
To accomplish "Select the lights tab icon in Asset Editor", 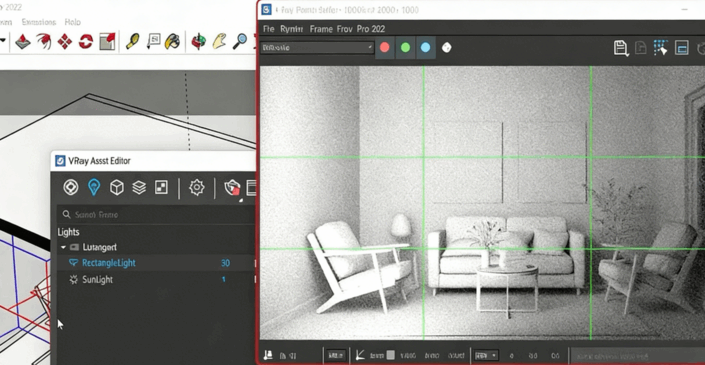I will coord(94,187).
